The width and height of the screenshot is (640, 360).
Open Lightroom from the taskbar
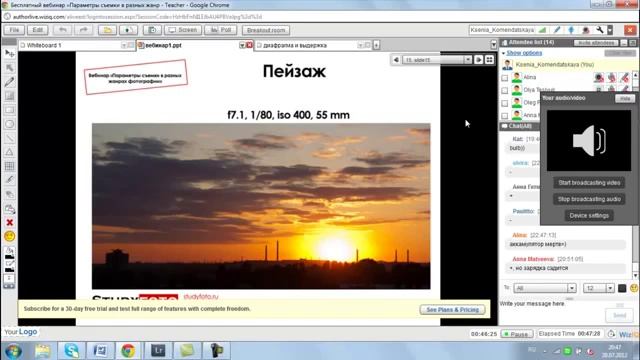tap(158, 351)
